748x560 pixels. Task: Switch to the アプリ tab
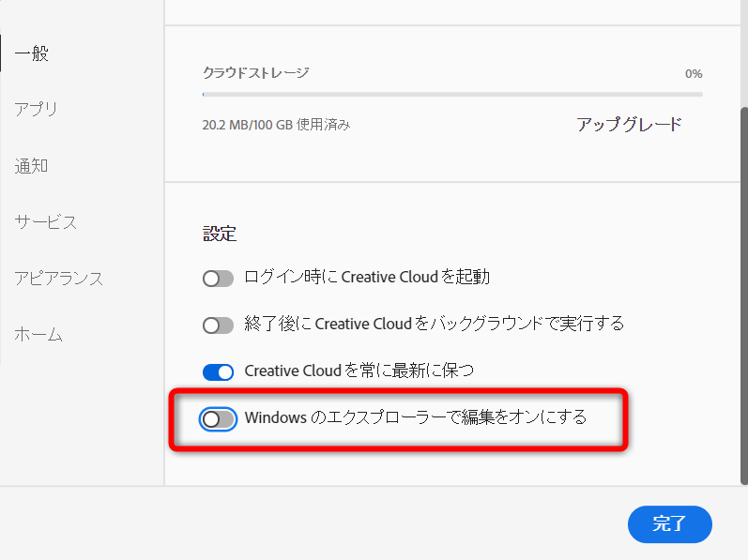(x=36, y=110)
